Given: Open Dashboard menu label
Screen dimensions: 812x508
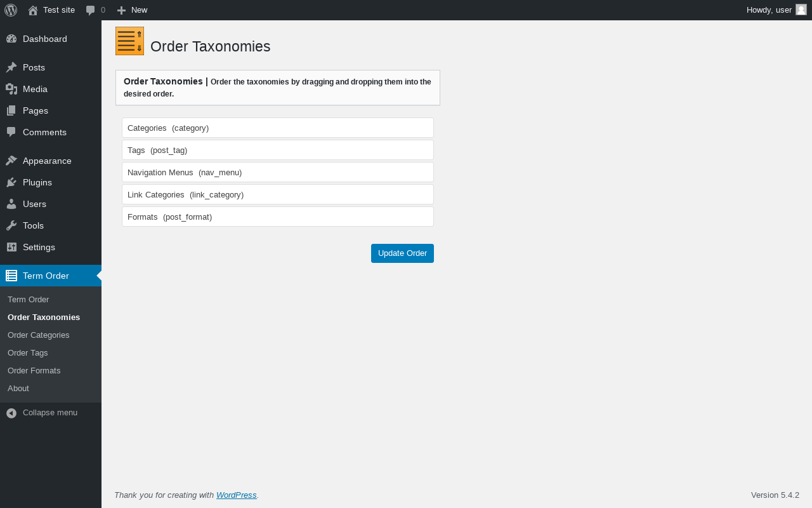Looking at the screenshot, I should pos(45,39).
